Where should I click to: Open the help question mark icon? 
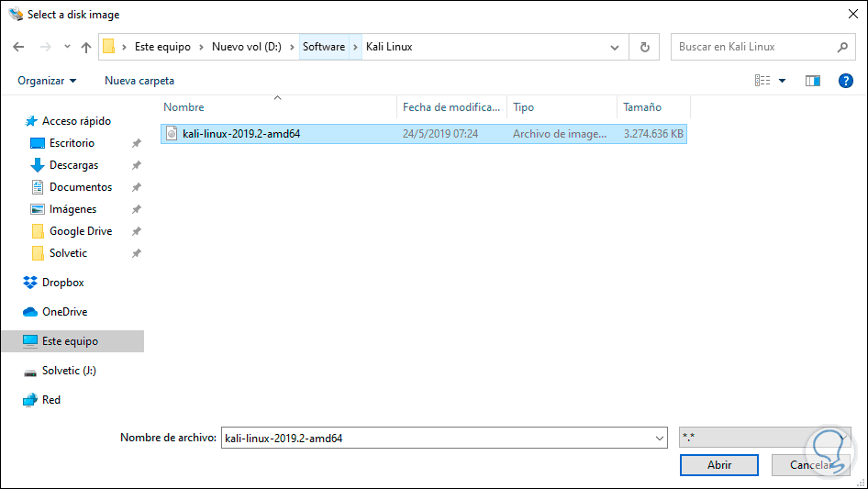tap(846, 81)
